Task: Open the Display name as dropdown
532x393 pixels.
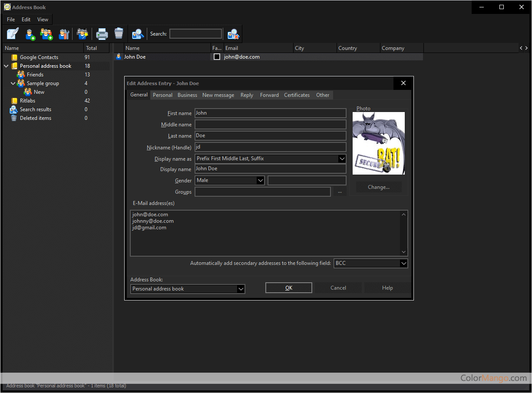Action: [x=342, y=159]
